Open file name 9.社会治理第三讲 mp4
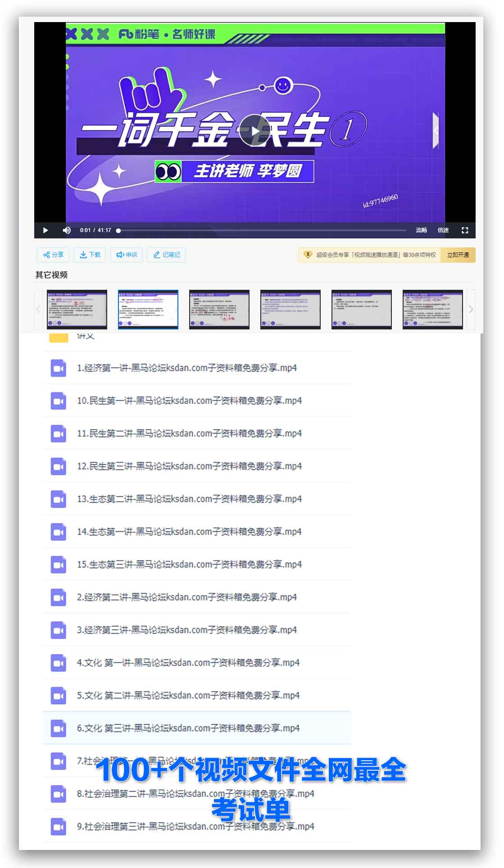 (x=195, y=827)
